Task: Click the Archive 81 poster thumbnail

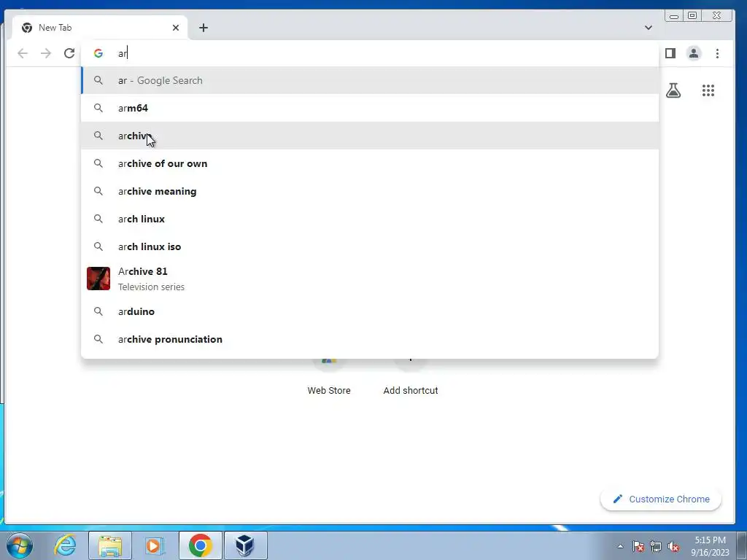Action: (98, 279)
